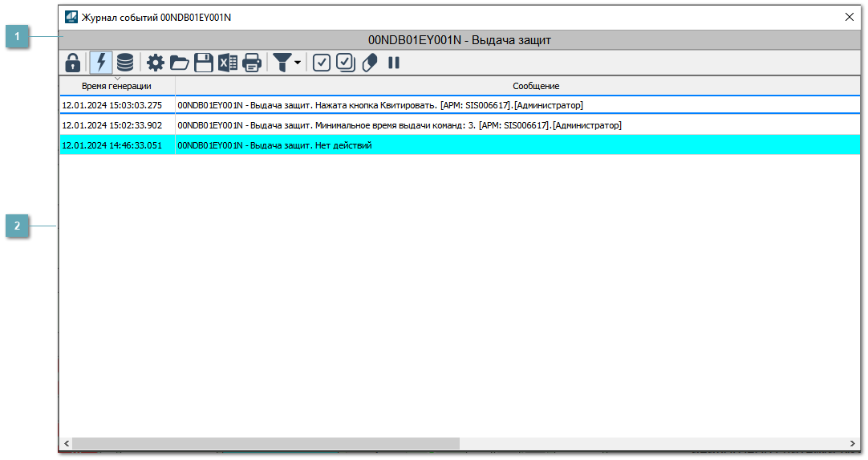Save the log with floppy disk icon
This screenshot has width=868, height=460.
[x=204, y=63]
